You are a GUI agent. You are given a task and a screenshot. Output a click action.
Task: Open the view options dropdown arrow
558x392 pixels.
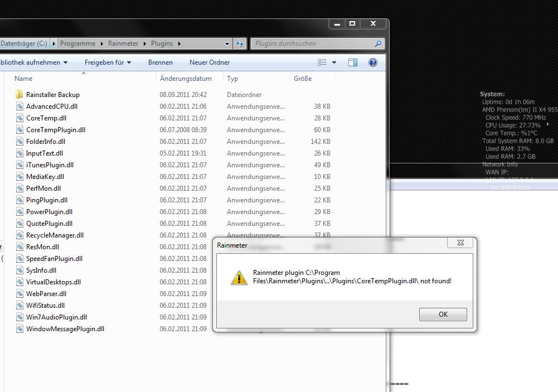click(334, 62)
